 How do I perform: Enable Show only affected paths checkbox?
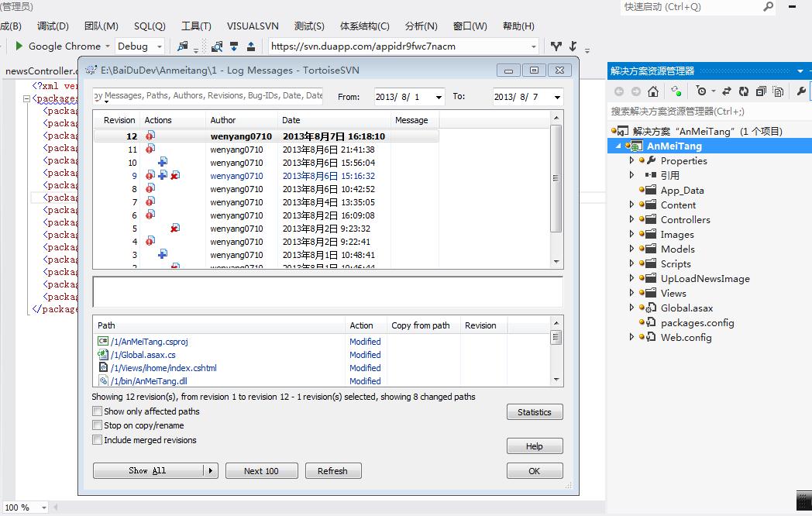tap(97, 411)
